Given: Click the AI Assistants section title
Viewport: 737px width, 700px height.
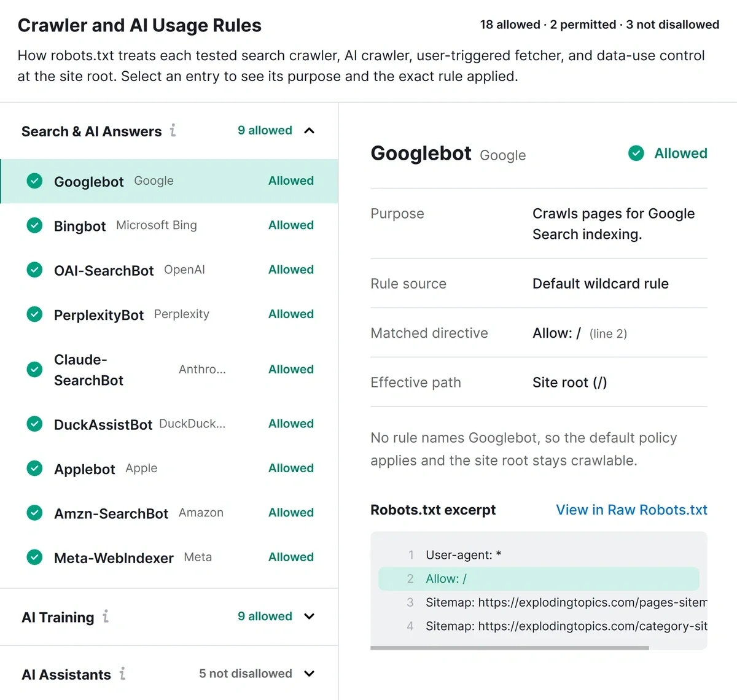Looking at the screenshot, I should point(66,674).
